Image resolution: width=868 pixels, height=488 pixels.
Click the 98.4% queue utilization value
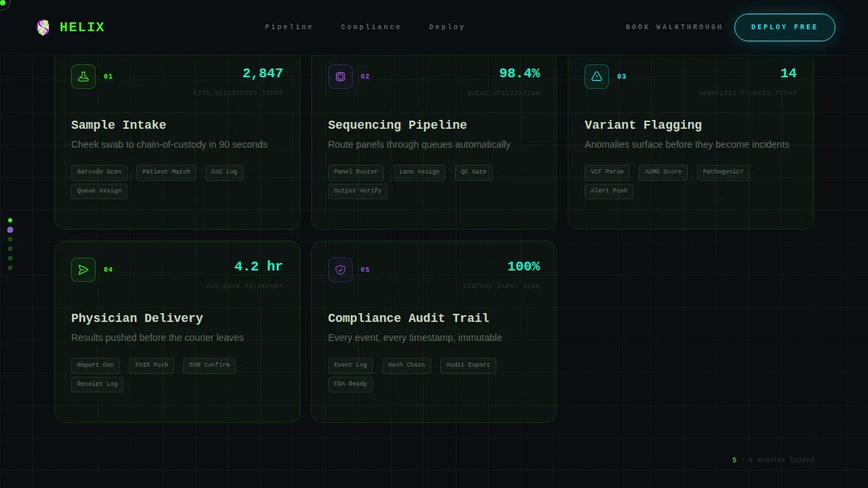(519, 73)
